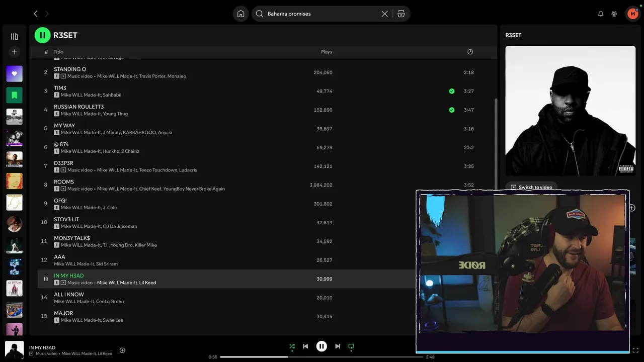The width and height of the screenshot is (644, 362).
Task: Select MON3Y TALK$ track title
Action: point(72,238)
